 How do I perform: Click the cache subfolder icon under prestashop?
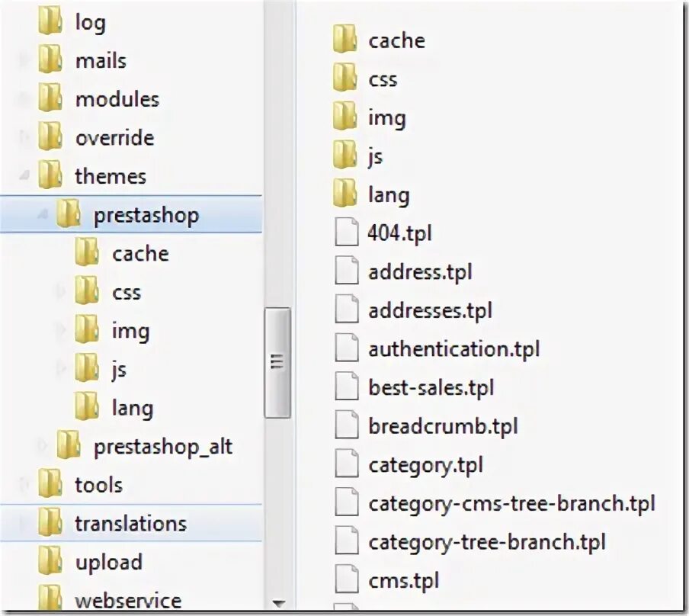(x=87, y=253)
